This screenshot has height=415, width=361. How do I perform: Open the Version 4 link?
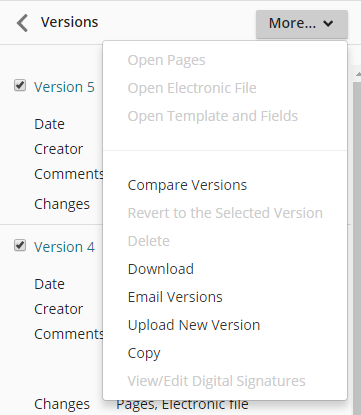point(64,247)
